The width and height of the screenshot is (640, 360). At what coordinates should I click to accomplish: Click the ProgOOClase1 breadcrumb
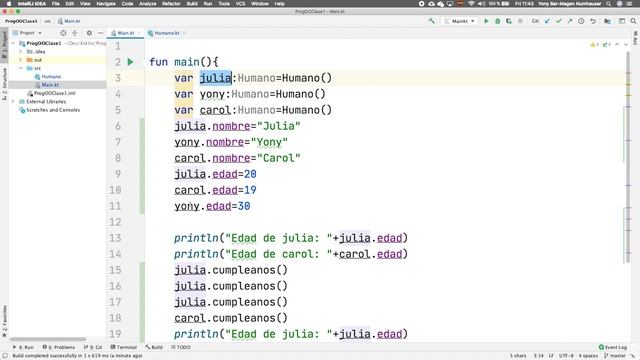(21, 21)
